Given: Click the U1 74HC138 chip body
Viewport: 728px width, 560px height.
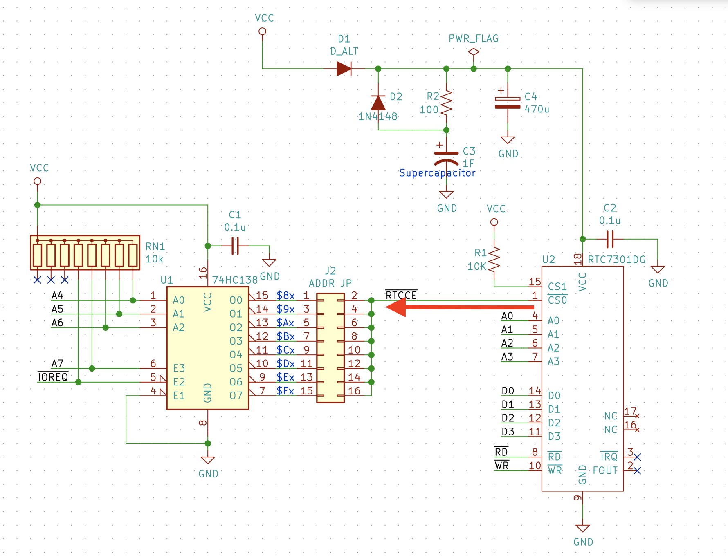Looking at the screenshot, I should tap(208, 348).
